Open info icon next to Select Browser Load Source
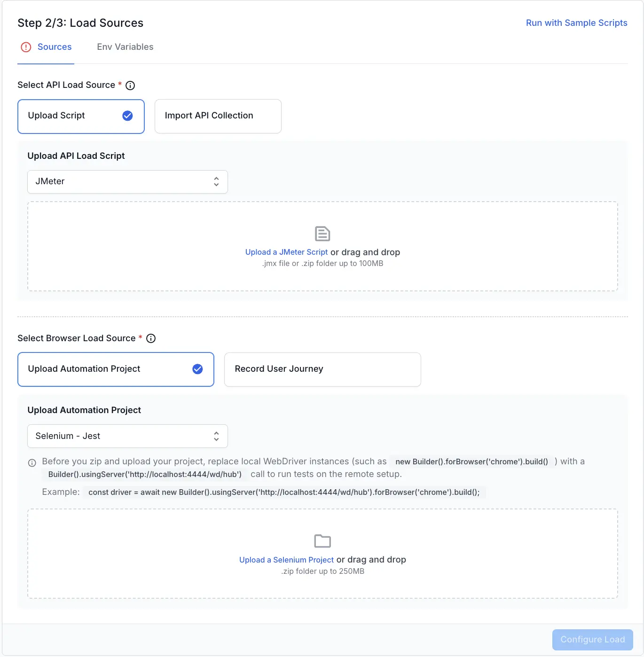The height and width of the screenshot is (657, 644). [151, 338]
